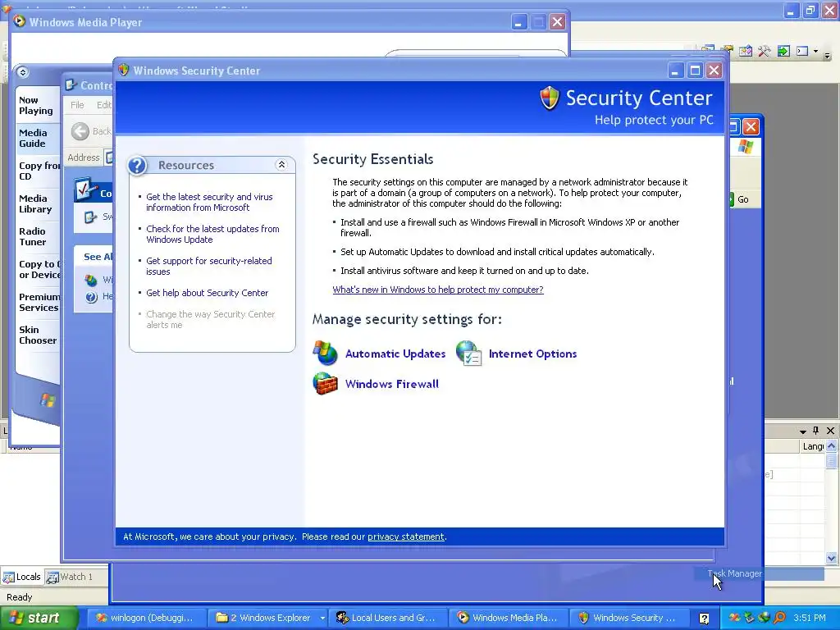Click the Automatic Updates text label
Screen dimensions: 840x630
395,354
